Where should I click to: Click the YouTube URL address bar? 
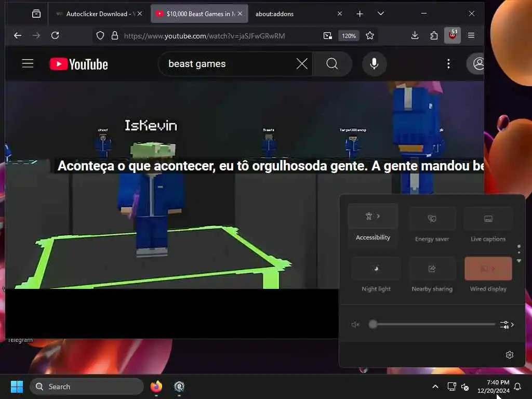(204, 36)
